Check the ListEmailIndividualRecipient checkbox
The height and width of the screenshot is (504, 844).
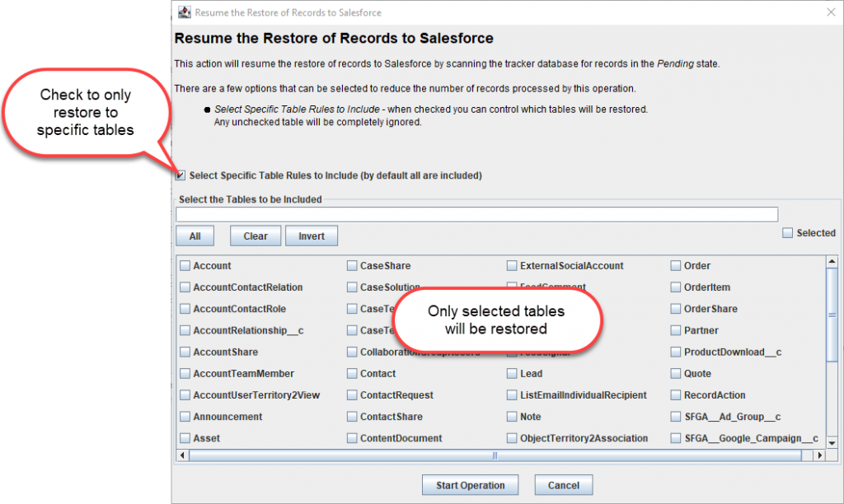point(512,394)
